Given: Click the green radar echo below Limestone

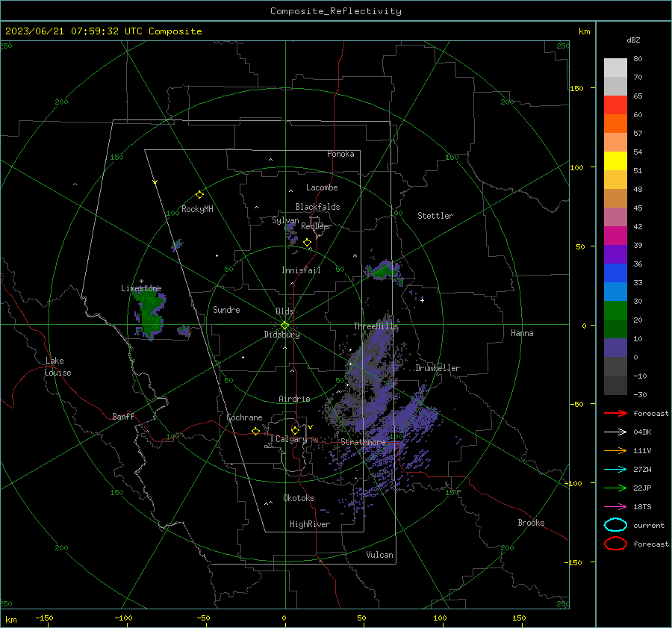Looking at the screenshot, I should pos(149,314).
